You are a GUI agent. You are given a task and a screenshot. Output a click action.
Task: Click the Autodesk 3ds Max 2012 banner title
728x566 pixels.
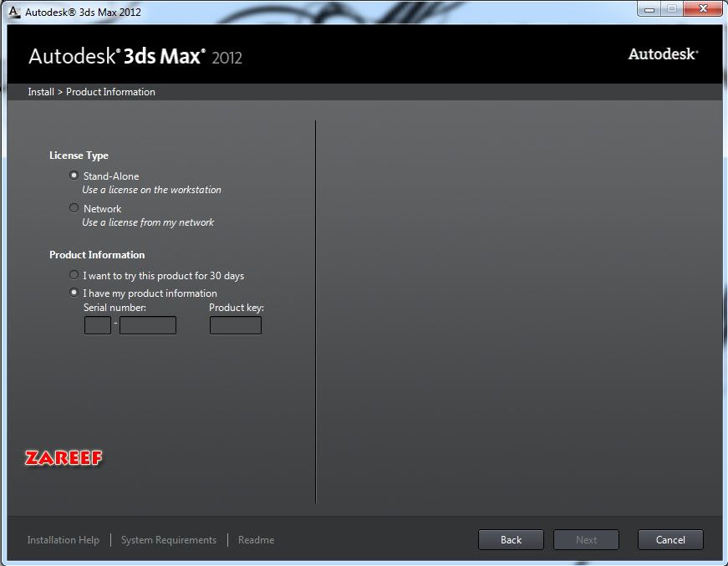tap(135, 56)
